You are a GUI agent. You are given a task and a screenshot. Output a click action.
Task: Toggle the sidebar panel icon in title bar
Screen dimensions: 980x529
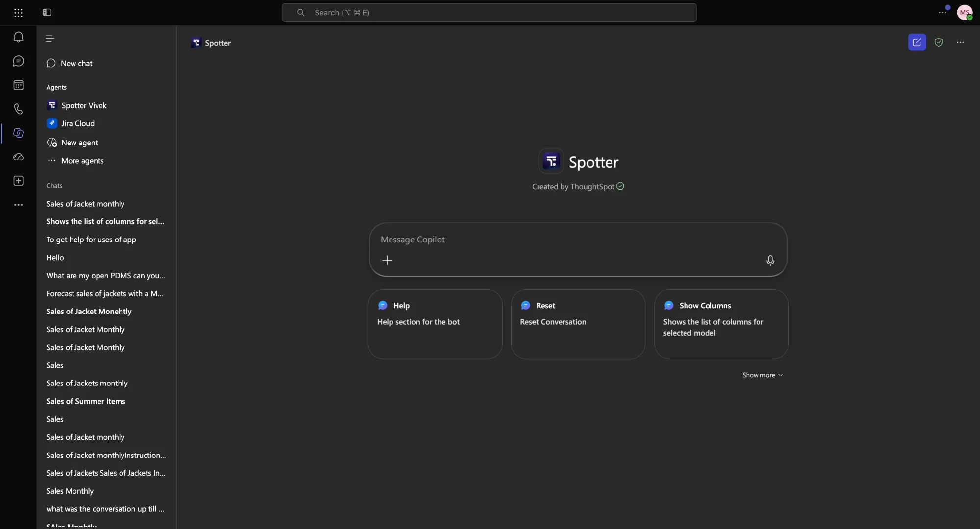click(x=47, y=13)
